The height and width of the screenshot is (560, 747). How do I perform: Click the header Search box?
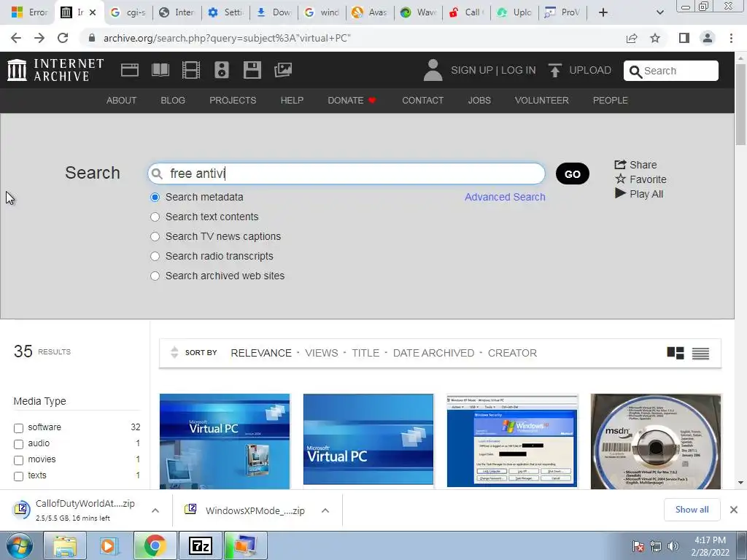671,71
